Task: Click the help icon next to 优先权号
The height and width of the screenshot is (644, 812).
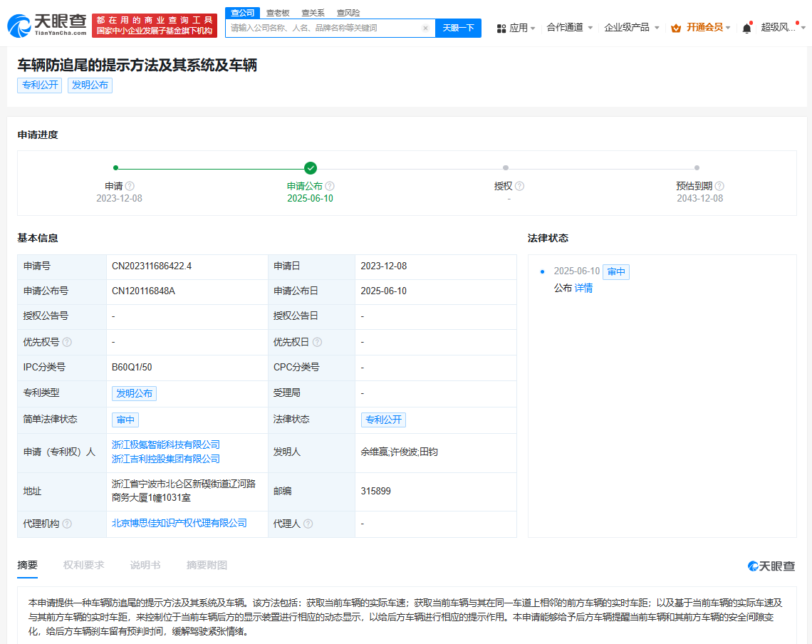Action: 67,342
